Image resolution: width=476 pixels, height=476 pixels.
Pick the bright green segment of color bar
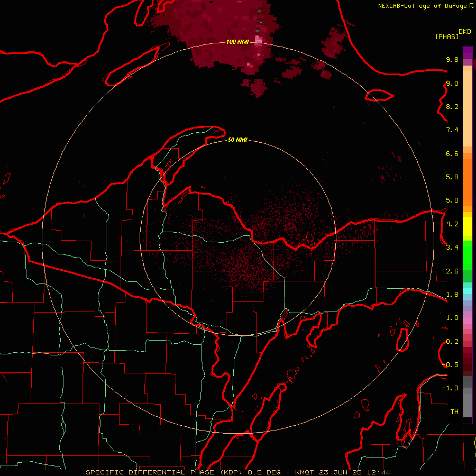(467, 255)
